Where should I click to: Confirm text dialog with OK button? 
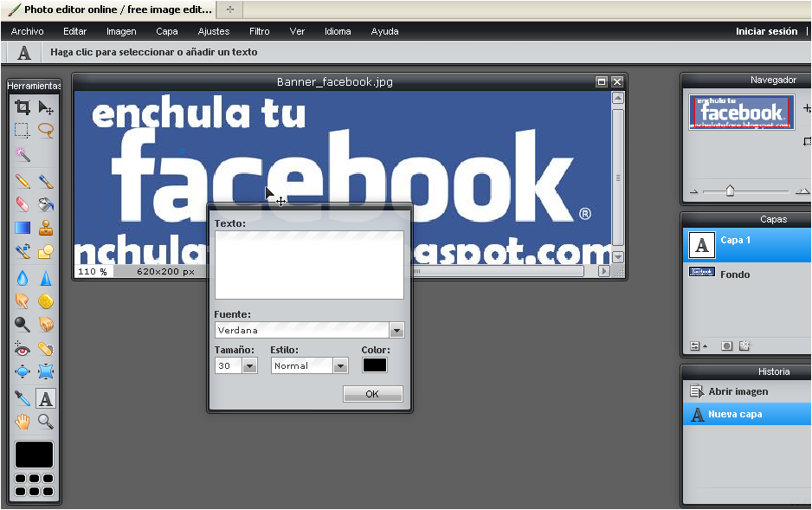click(372, 394)
